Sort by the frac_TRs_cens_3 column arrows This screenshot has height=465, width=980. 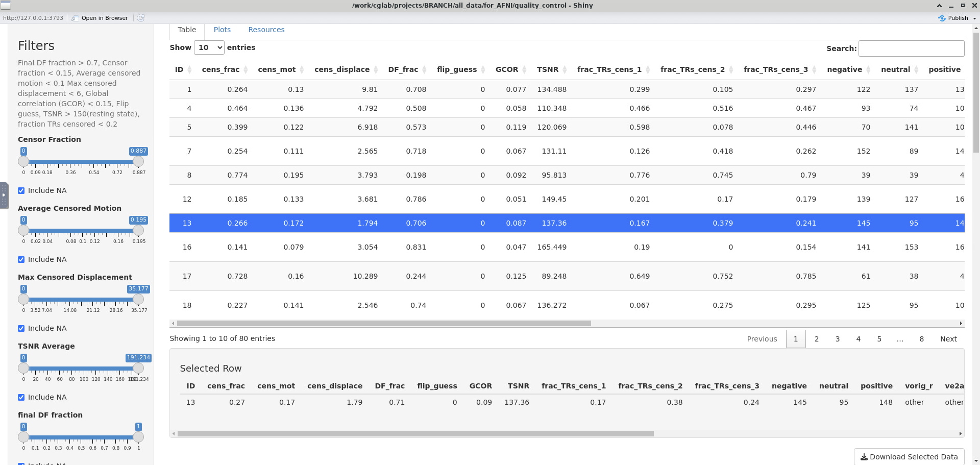(x=814, y=69)
